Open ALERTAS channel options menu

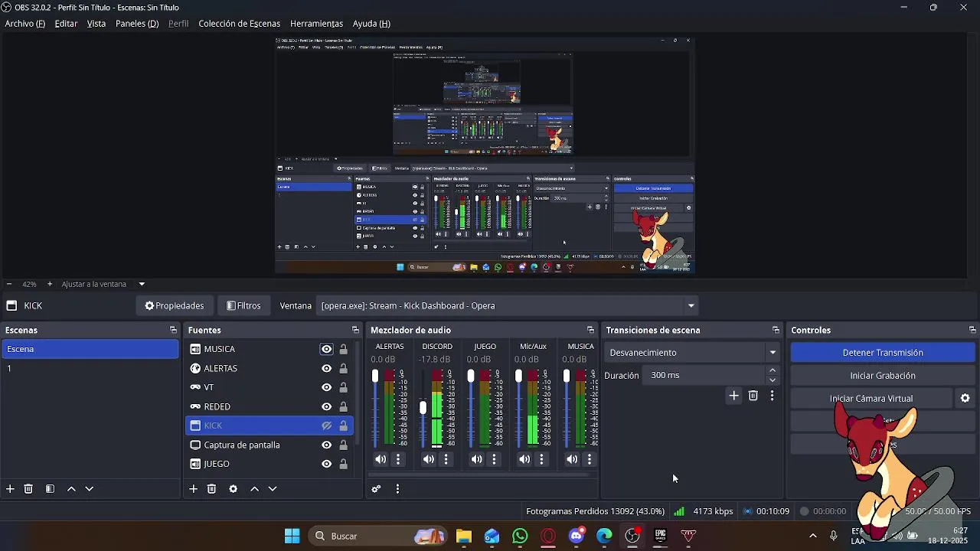[x=398, y=459]
